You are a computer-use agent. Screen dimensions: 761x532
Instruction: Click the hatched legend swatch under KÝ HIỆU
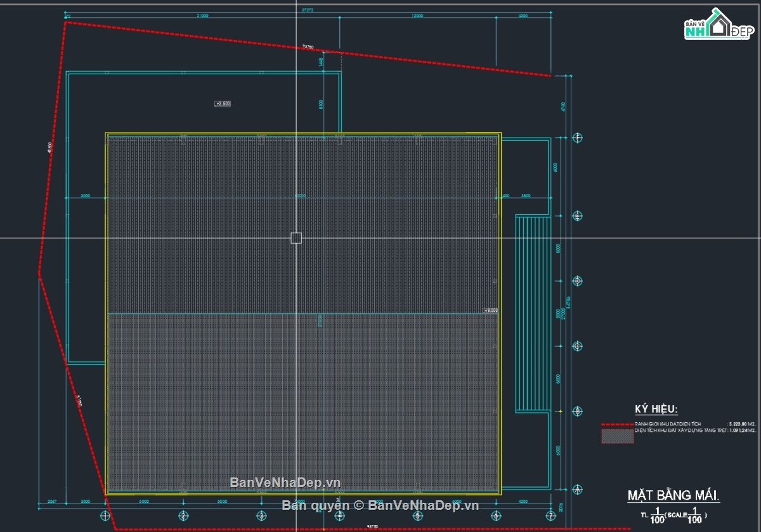click(x=618, y=436)
